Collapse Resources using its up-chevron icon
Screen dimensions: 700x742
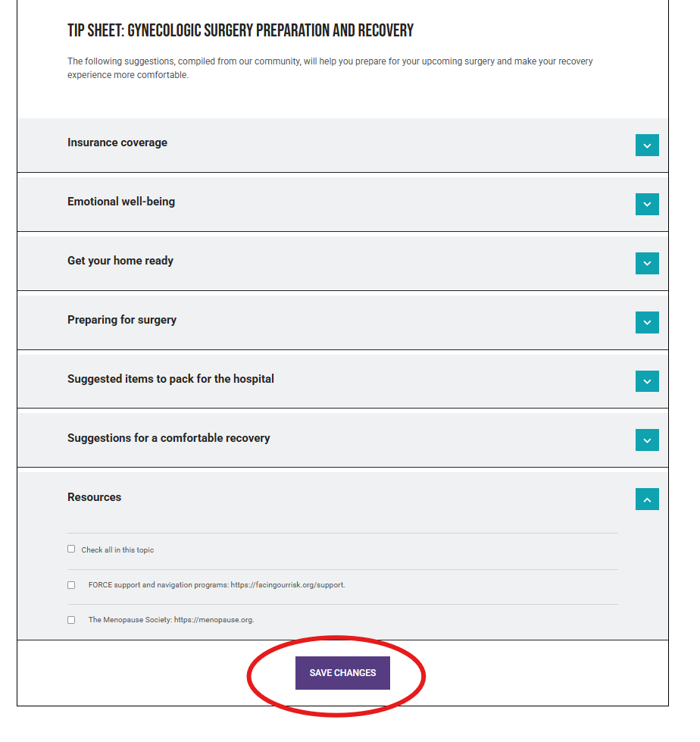[x=647, y=499]
